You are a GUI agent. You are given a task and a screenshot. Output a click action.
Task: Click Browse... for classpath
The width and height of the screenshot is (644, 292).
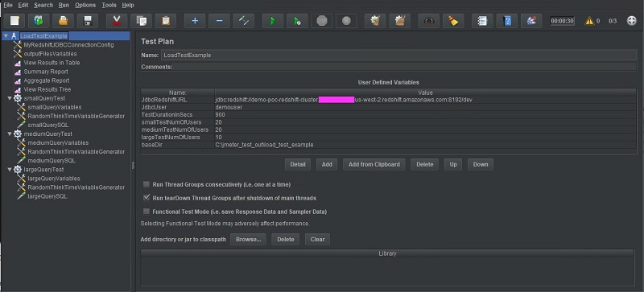tap(248, 240)
